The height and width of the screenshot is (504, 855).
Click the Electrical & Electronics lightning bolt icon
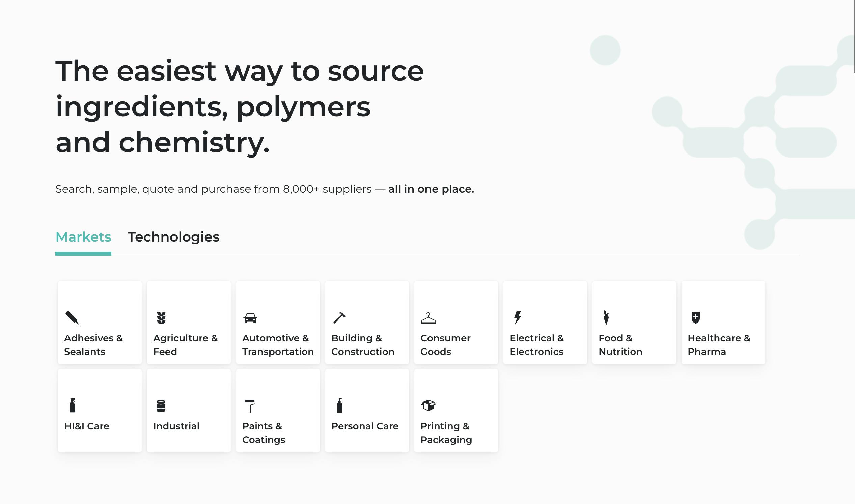coord(518,318)
